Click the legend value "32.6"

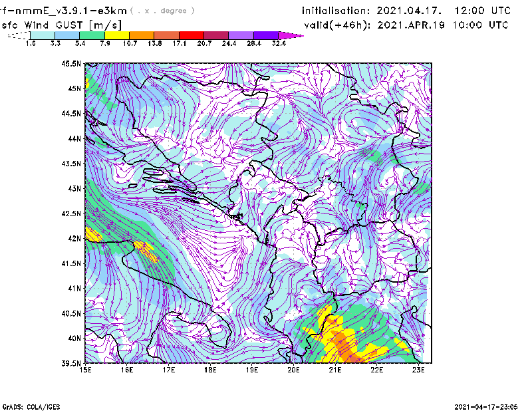tap(279, 43)
